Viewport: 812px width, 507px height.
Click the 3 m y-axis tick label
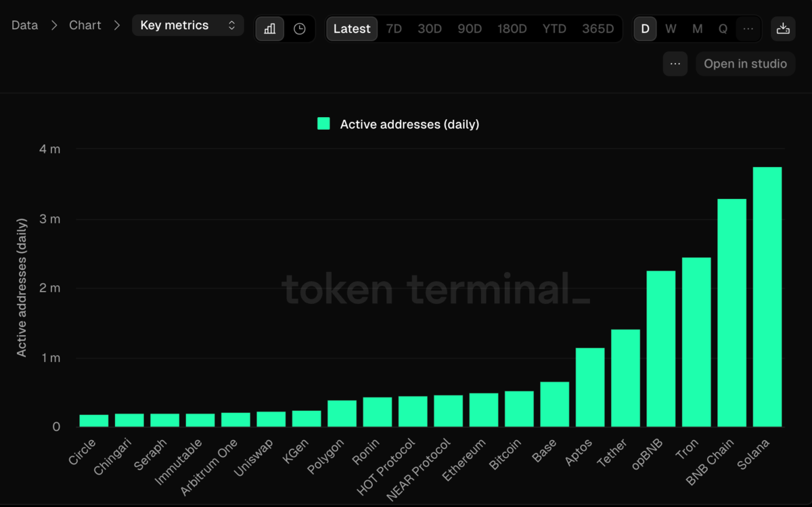(49, 219)
